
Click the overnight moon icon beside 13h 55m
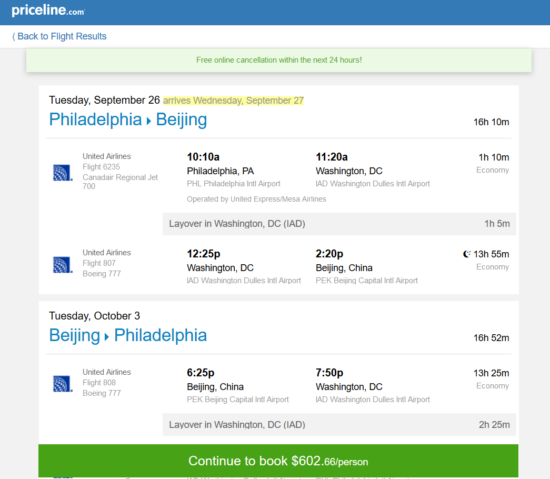(x=467, y=254)
